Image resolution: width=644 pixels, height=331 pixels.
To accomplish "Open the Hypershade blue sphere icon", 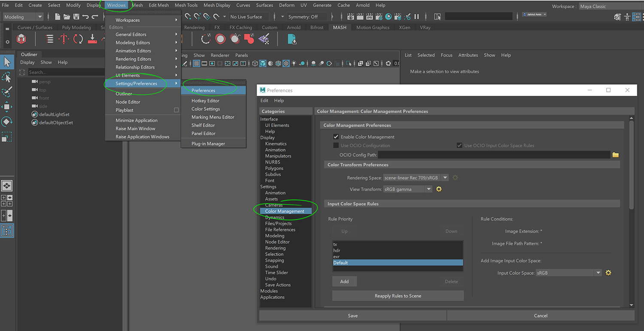I will point(388,17).
